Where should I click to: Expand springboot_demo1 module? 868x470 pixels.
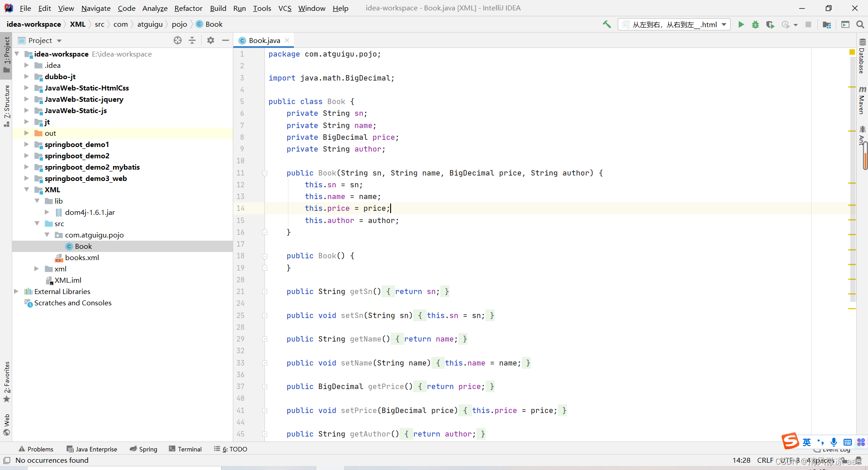click(26, 144)
